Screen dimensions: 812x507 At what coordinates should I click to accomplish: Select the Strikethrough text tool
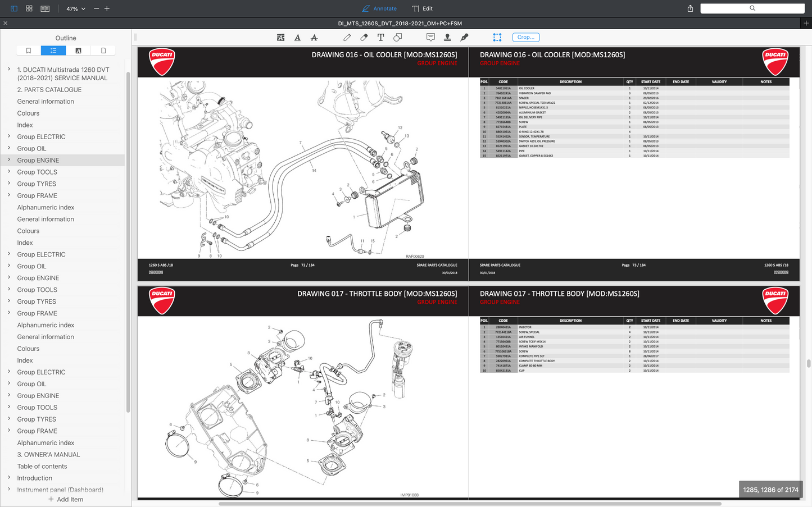pyautogui.click(x=314, y=37)
